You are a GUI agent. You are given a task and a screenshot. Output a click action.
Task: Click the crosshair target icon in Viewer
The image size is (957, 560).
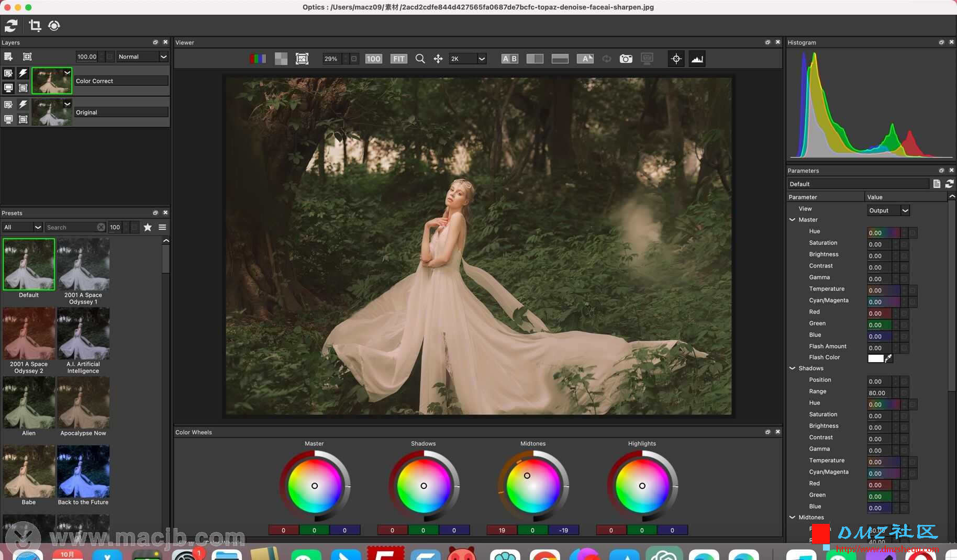click(676, 59)
